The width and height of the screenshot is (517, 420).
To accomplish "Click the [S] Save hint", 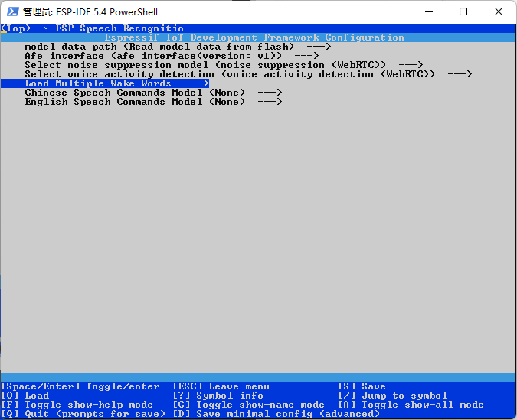I will click(362, 386).
